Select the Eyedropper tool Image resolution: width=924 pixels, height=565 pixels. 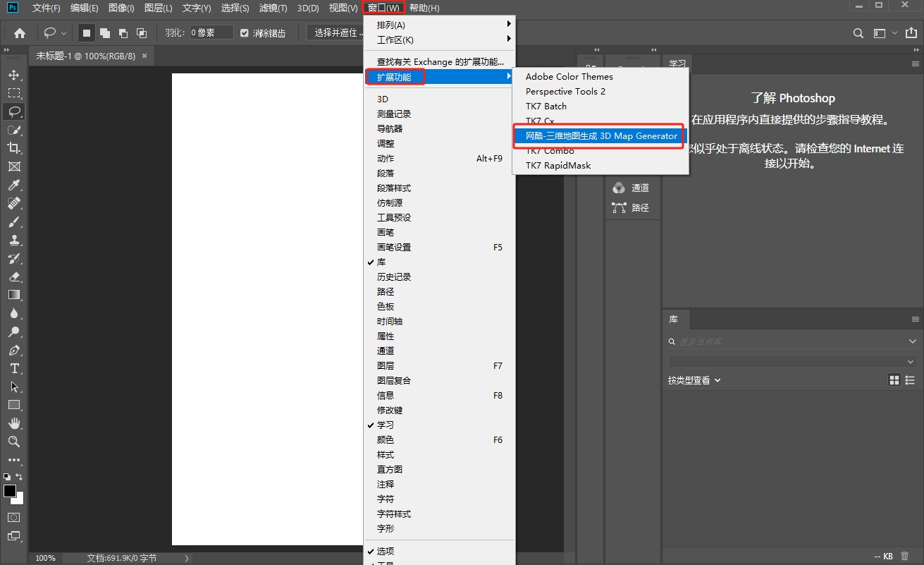14,185
